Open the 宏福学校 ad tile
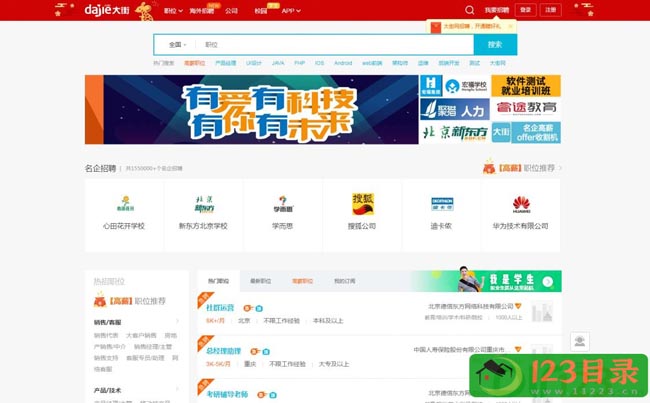This screenshot has height=403, width=650. [x=454, y=86]
